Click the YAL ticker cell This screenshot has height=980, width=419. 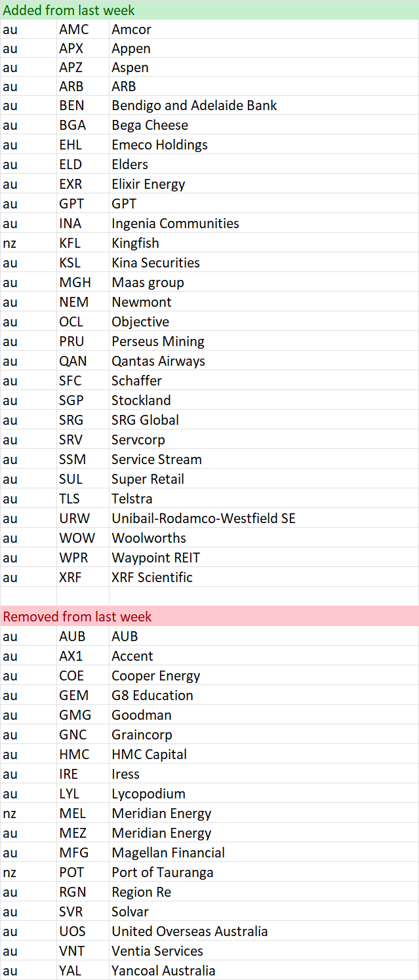point(83,970)
